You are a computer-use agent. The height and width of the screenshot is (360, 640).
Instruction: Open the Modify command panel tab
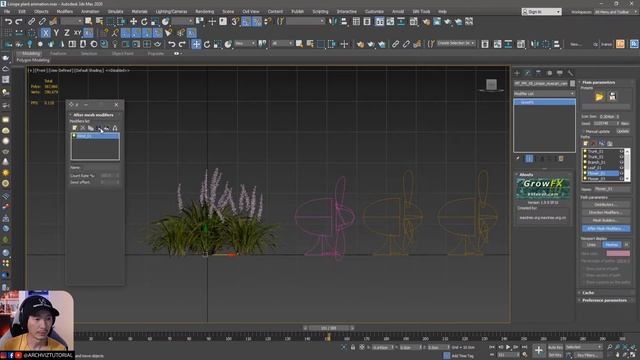pos(528,73)
